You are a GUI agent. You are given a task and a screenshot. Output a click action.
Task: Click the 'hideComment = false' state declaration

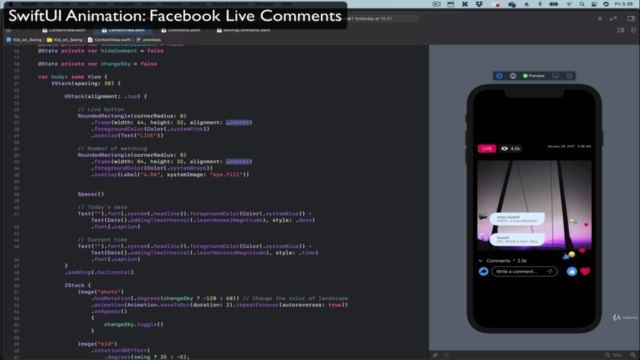pos(101,51)
